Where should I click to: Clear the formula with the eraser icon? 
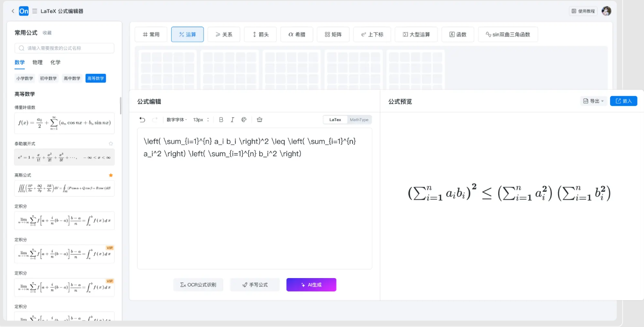[x=260, y=120]
